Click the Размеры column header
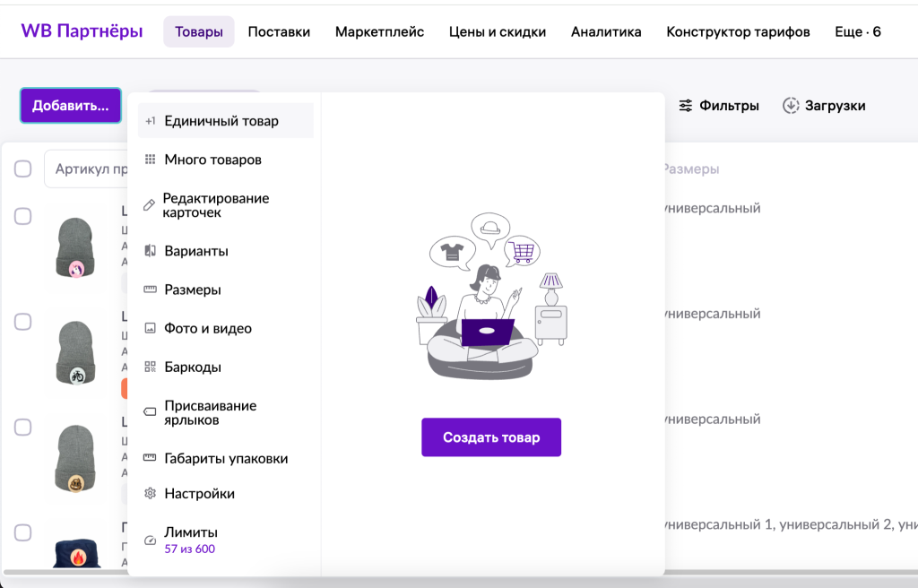The height and width of the screenshot is (588, 918). tap(691, 169)
